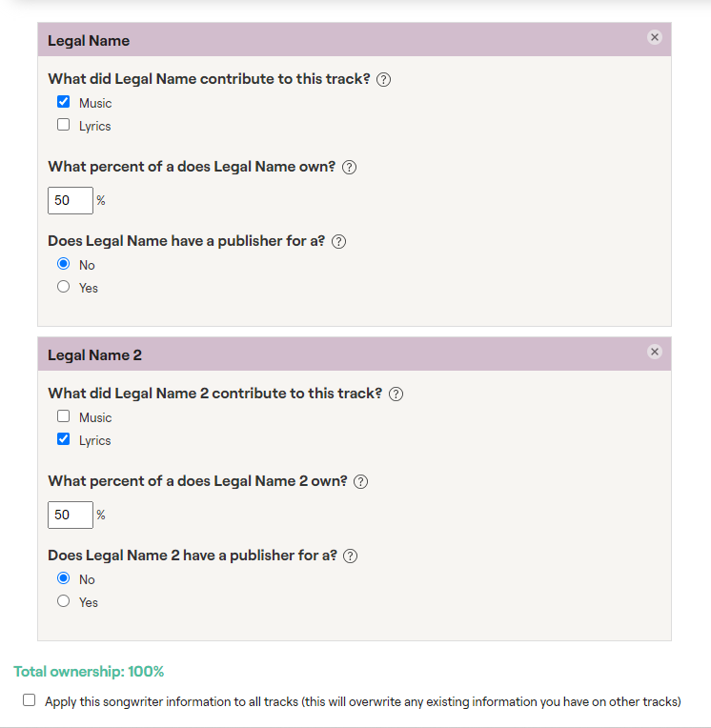Open help for Legal Name 2 contribution question
The image size is (711, 728).
pos(396,394)
